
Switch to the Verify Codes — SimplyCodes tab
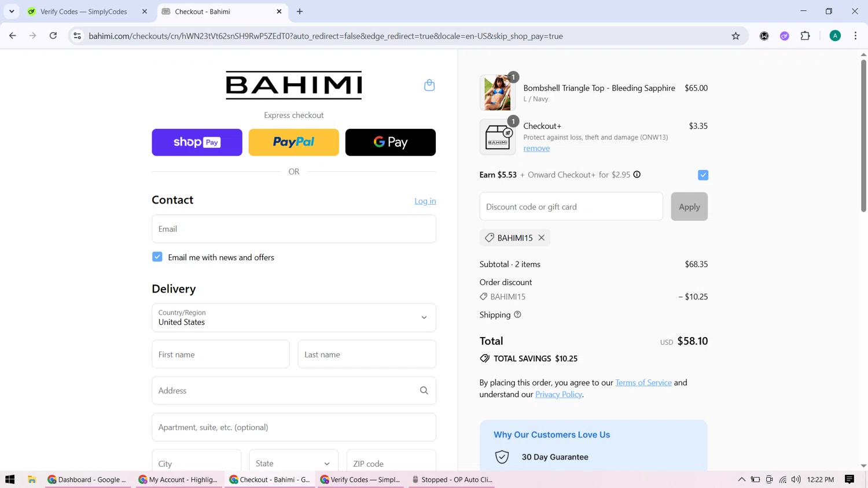click(84, 12)
